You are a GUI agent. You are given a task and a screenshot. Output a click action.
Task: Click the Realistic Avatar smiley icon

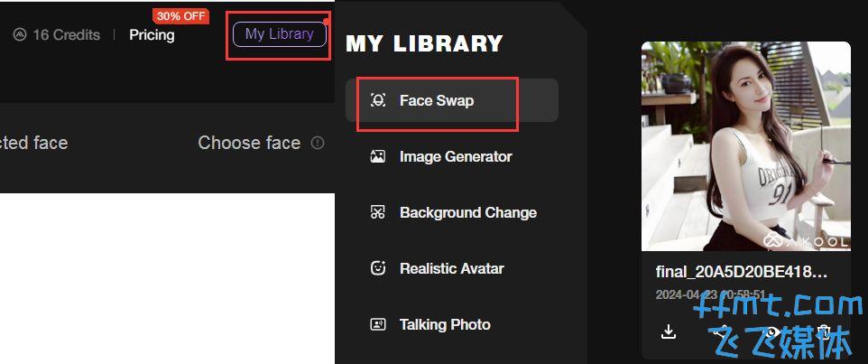(x=377, y=268)
